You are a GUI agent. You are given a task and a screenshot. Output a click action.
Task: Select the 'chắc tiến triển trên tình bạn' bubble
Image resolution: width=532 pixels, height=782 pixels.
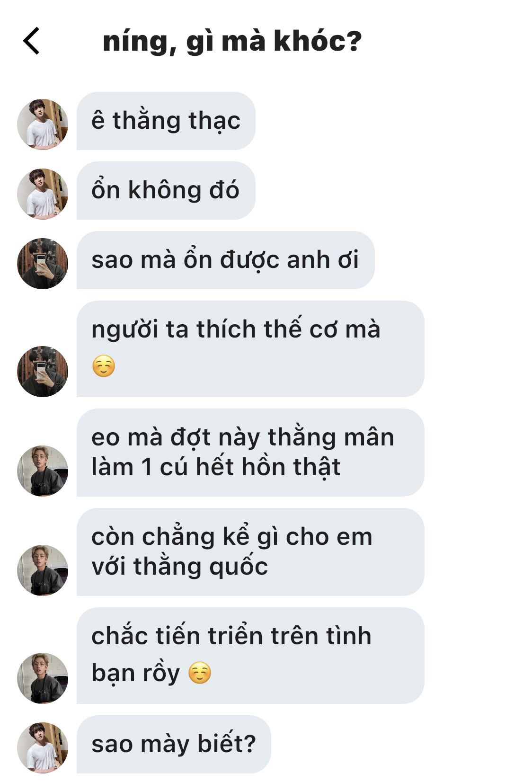tap(250, 656)
